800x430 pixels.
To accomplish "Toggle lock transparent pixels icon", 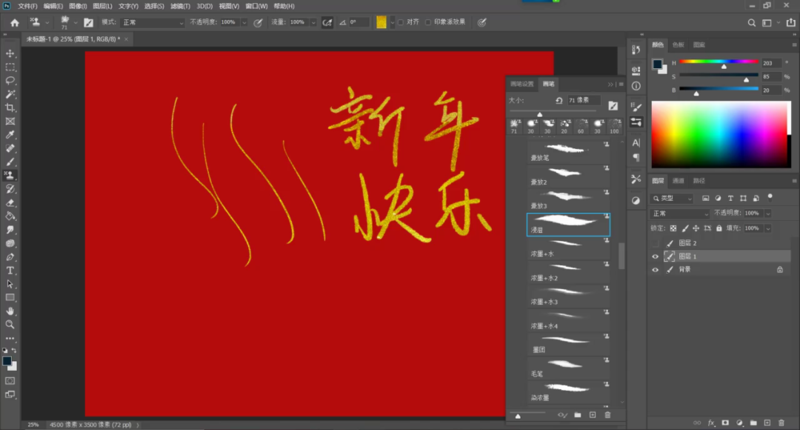I will pos(673,228).
